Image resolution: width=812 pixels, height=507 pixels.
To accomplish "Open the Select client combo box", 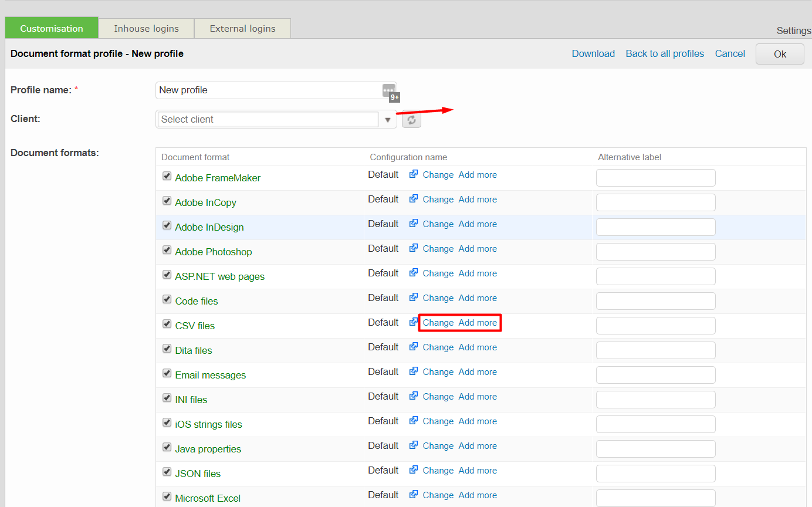I will (x=268, y=120).
